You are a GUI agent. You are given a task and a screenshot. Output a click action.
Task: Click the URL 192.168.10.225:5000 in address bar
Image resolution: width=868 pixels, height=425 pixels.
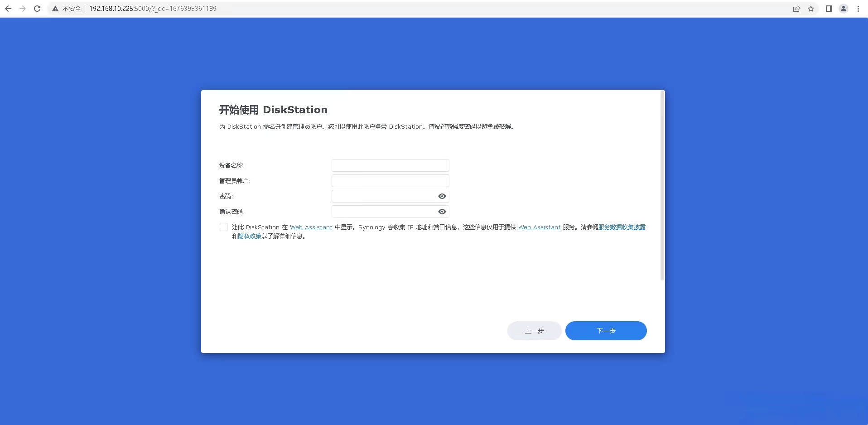pyautogui.click(x=153, y=9)
